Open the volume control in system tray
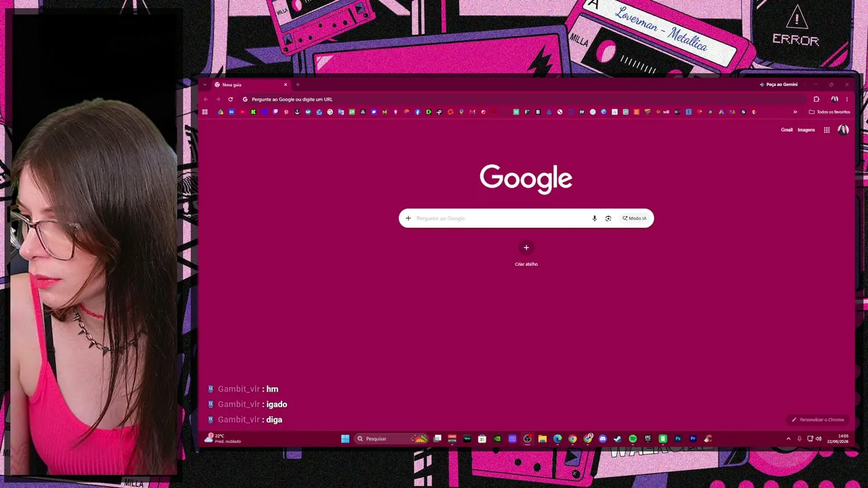 click(x=818, y=439)
